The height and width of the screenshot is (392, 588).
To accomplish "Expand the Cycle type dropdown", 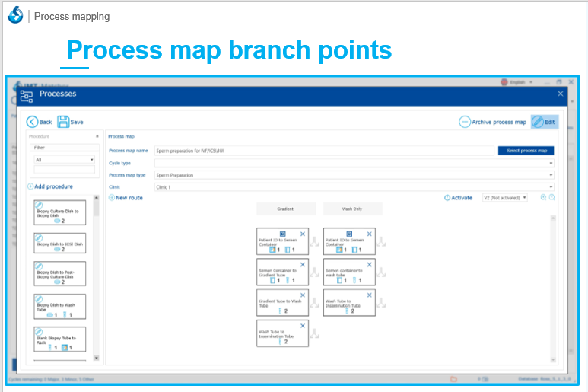I will coord(354,163).
